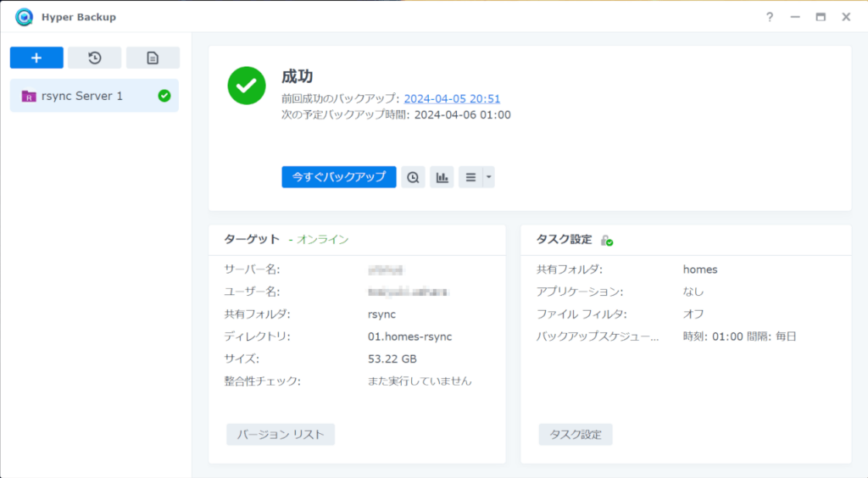This screenshot has height=478, width=868.
Task: Click the blurred server name value
Action: point(386,270)
